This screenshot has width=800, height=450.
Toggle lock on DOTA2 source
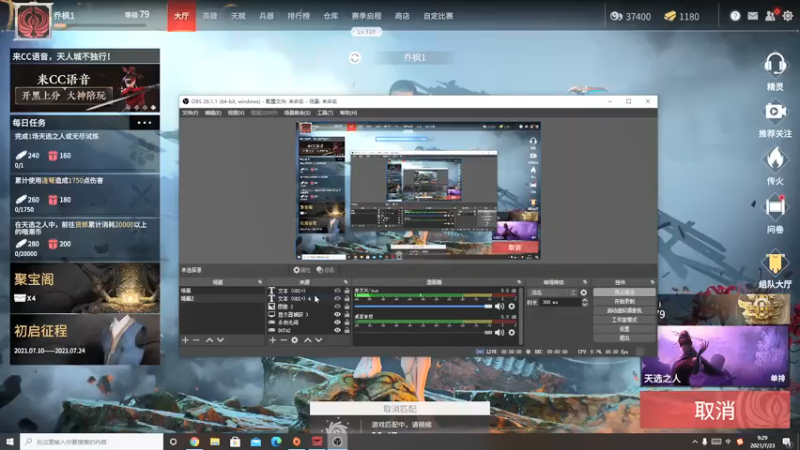347,331
